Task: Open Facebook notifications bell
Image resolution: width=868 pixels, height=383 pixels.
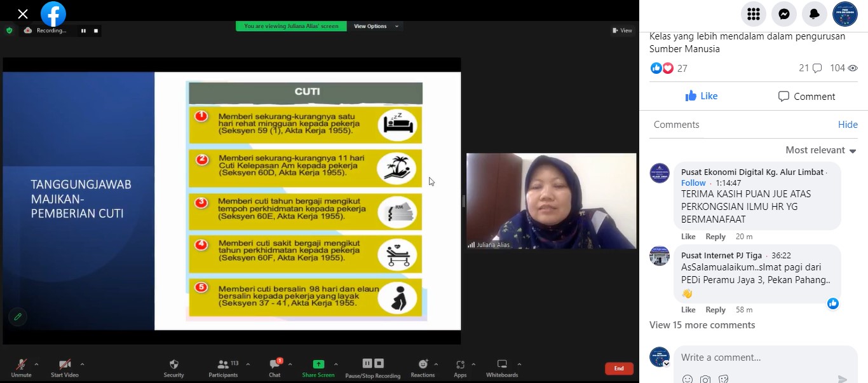Action: click(814, 14)
